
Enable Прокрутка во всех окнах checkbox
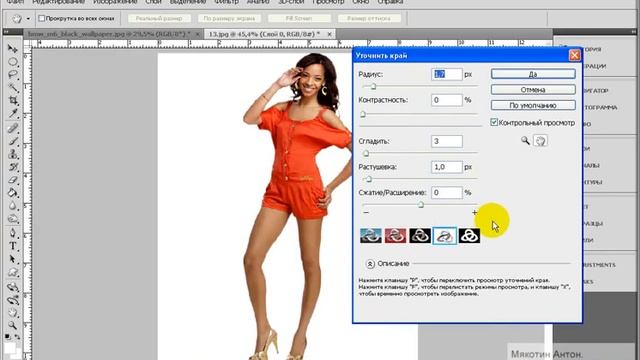click(x=41, y=18)
